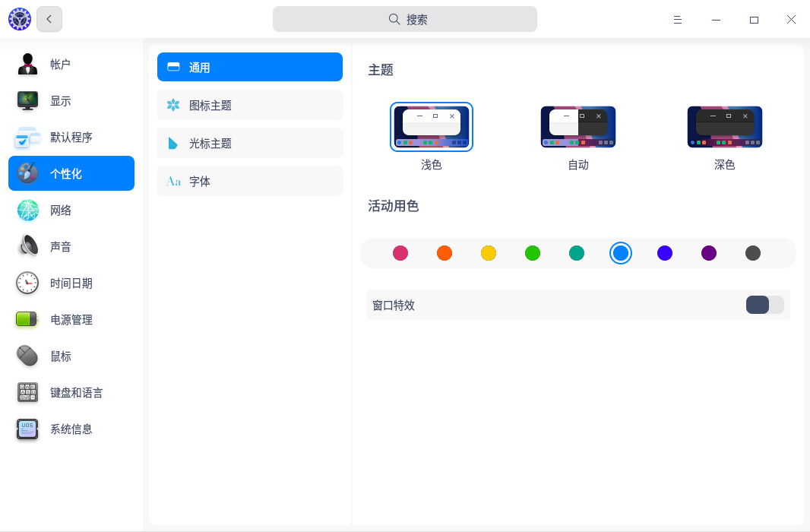The height and width of the screenshot is (532, 810).
Task: Click the 显示 (Display) monitor icon
Action: coord(28,101)
